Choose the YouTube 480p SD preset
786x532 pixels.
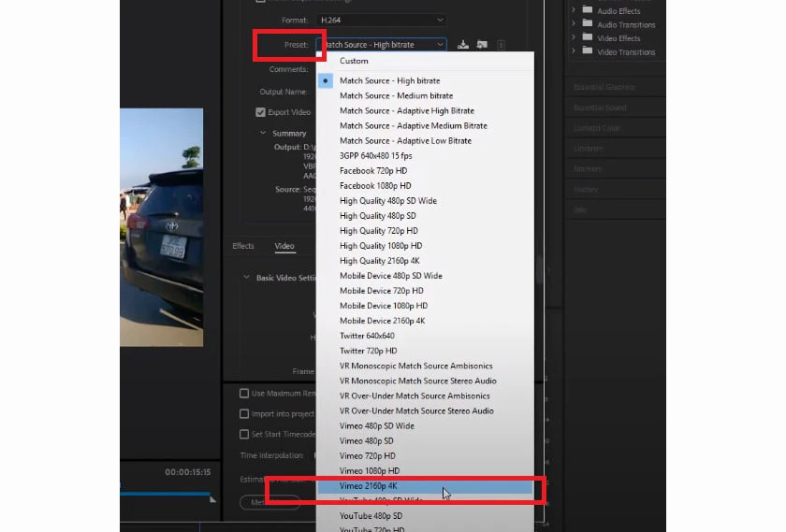[x=425, y=516]
